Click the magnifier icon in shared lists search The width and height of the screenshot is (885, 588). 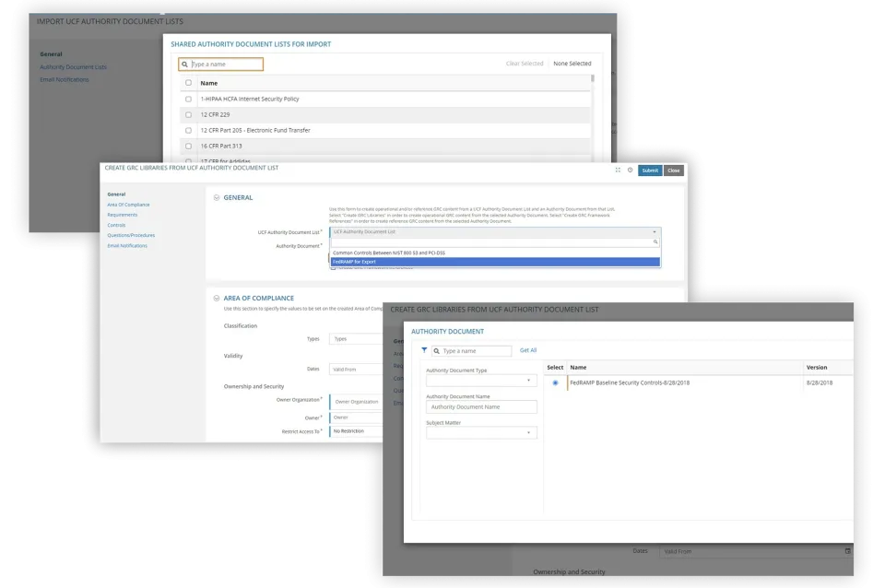(185, 65)
